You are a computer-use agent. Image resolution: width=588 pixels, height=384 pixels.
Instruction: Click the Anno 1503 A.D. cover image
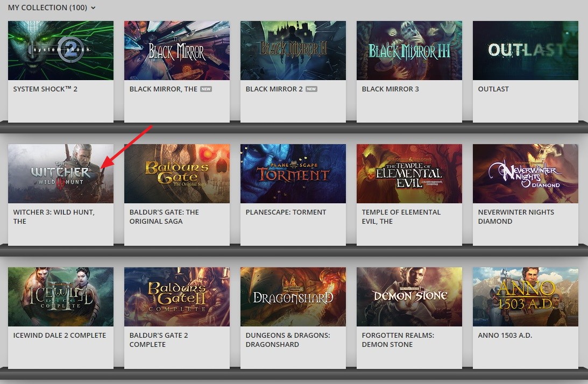pyautogui.click(x=526, y=297)
